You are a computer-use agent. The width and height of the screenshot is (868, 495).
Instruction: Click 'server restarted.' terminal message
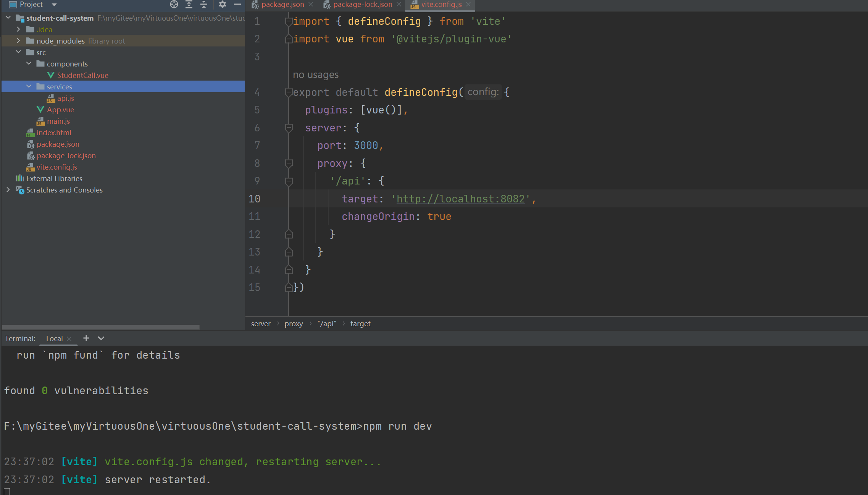[x=158, y=480]
